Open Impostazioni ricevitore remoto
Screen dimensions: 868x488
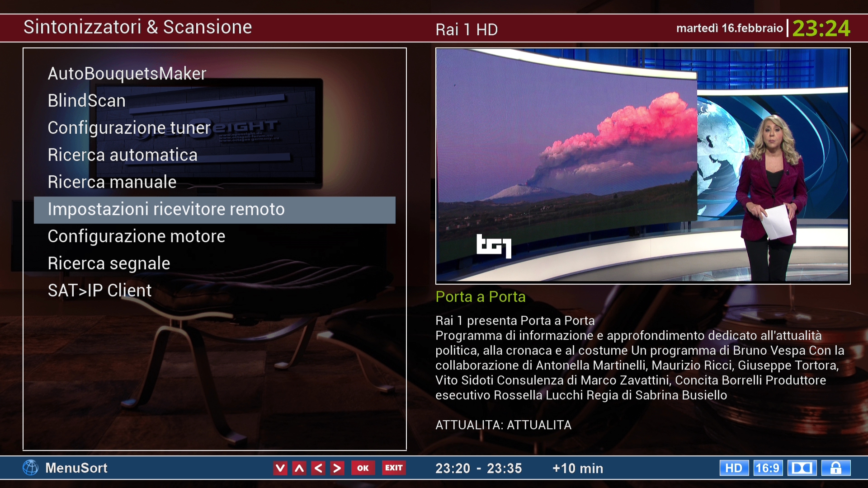tap(215, 210)
